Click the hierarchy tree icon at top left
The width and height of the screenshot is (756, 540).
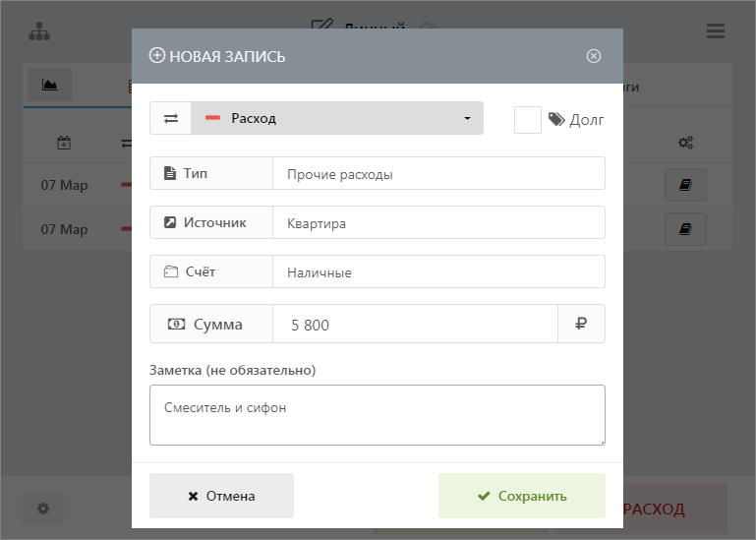click(x=39, y=30)
